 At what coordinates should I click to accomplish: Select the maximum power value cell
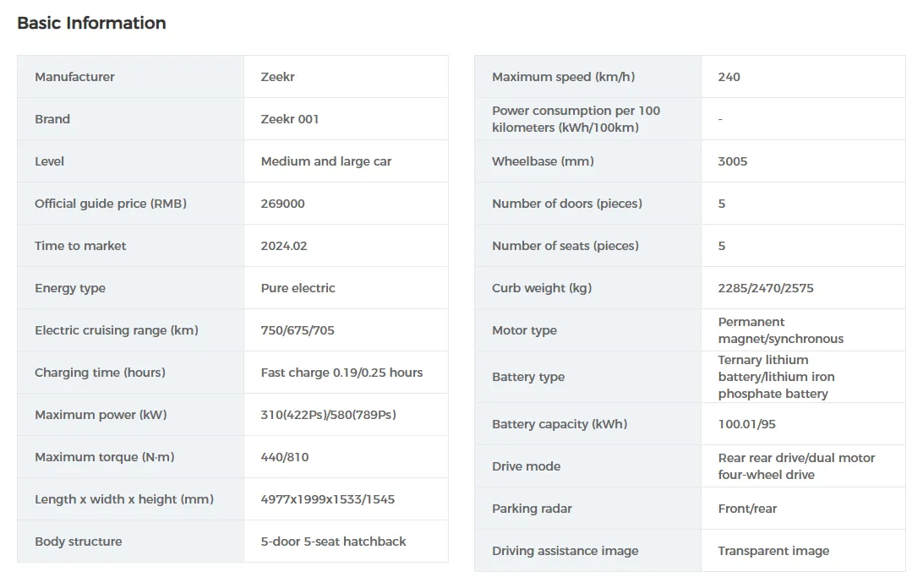[329, 415]
